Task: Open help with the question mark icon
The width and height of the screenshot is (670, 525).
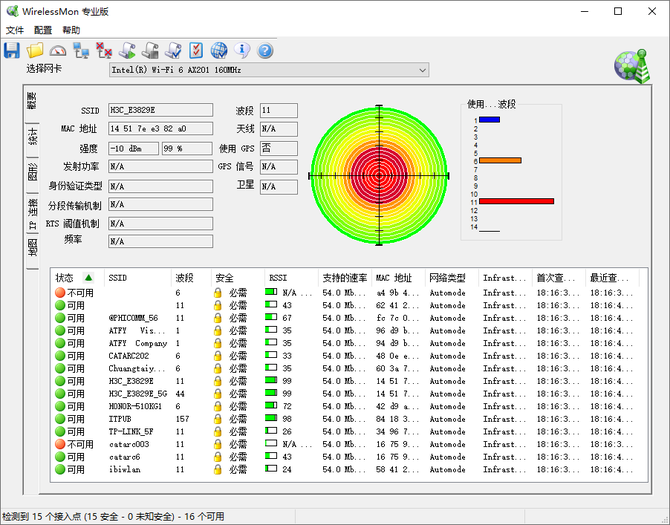Action: pyautogui.click(x=265, y=50)
